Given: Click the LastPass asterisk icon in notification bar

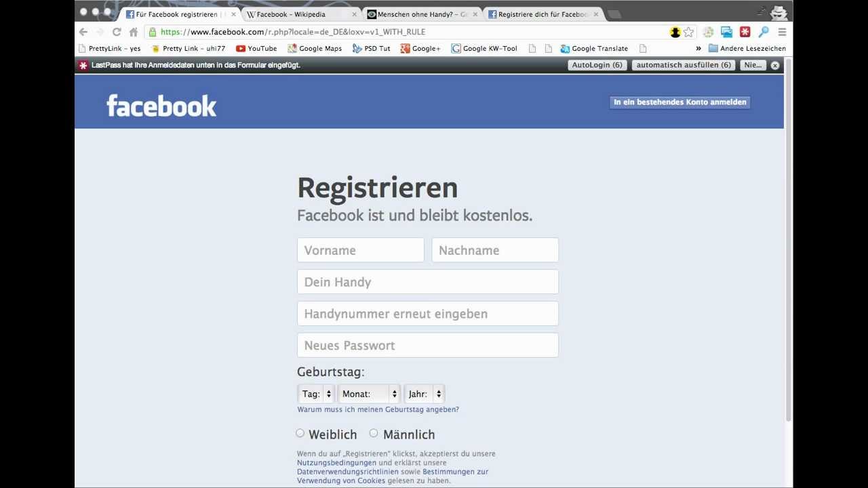Looking at the screenshot, I should 83,65.
